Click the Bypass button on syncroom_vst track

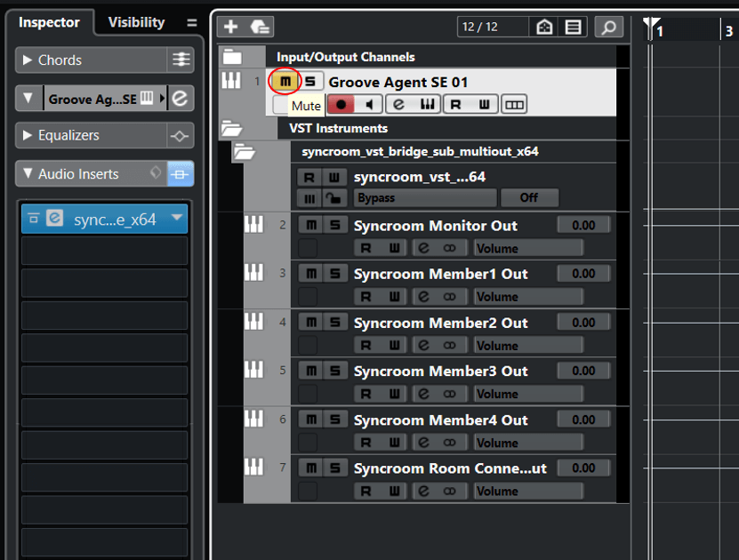tap(425, 197)
